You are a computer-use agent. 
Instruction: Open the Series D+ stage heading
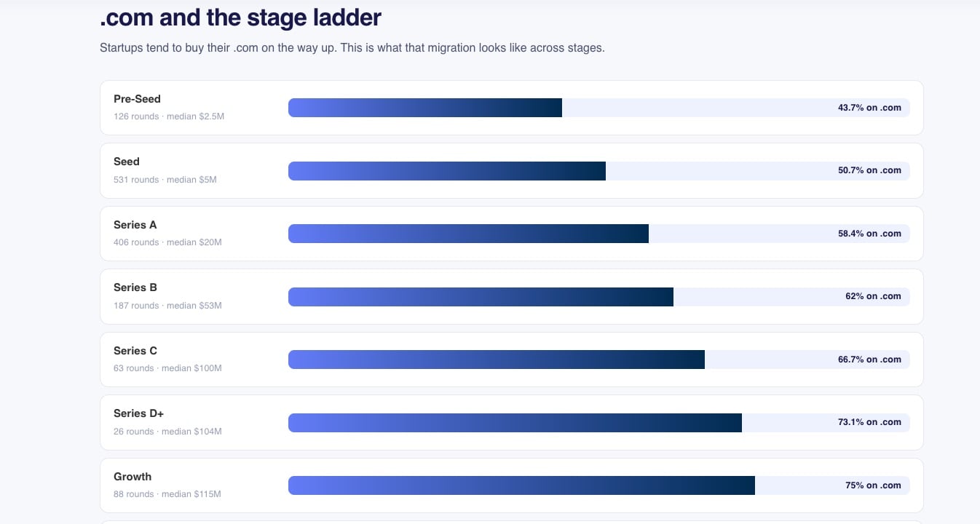click(139, 413)
